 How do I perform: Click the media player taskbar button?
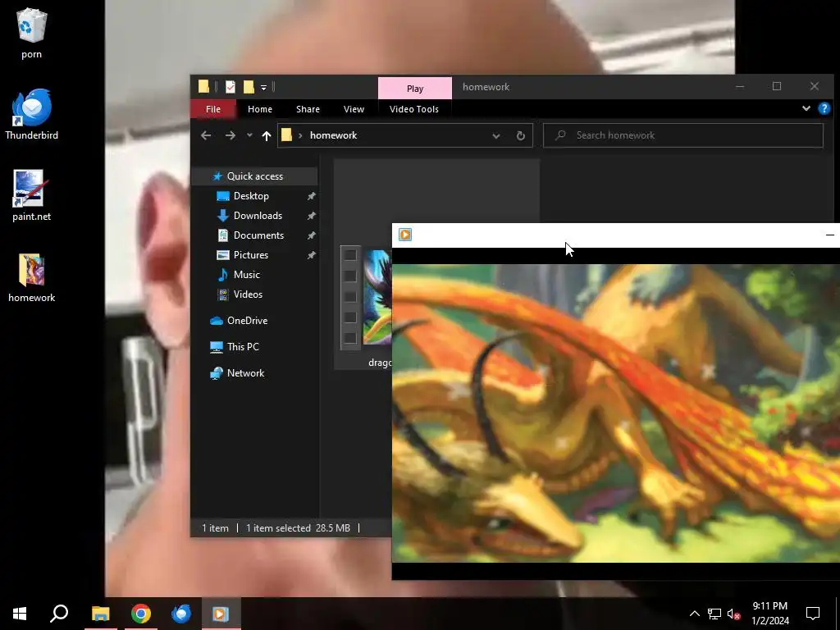[221, 614]
